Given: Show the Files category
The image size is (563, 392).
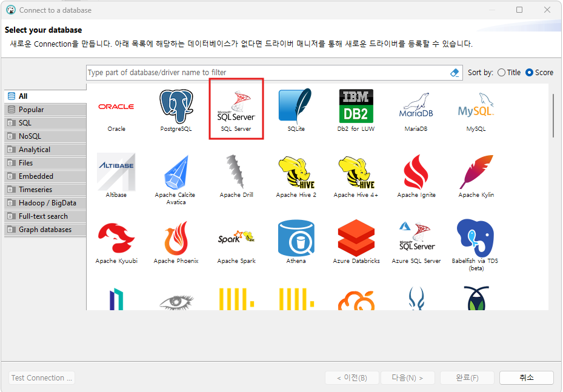Looking at the screenshot, I should tap(45, 162).
